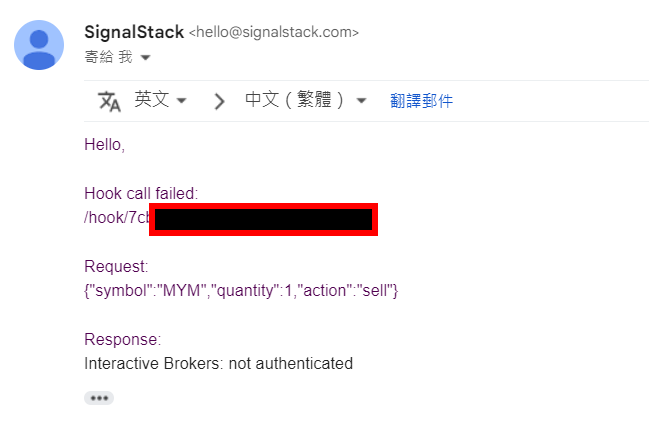Image resolution: width=649 pixels, height=438 pixels.
Task: Click the Request: label
Action: tap(116, 266)
